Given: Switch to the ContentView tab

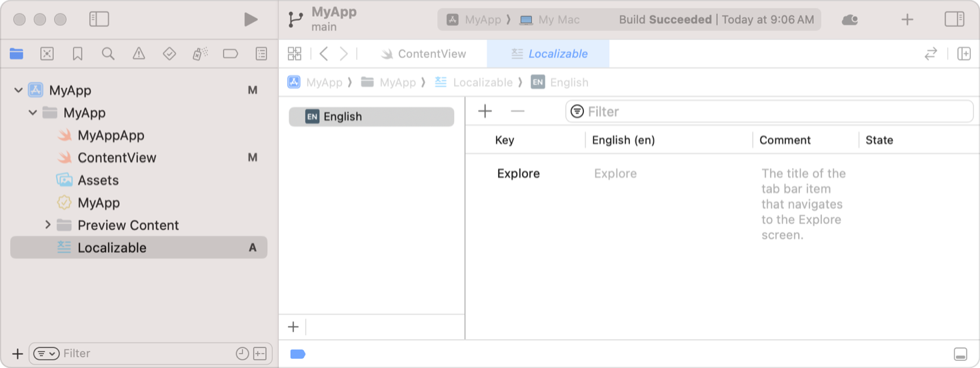Looking at the screenshot, I should coord(424,54).
